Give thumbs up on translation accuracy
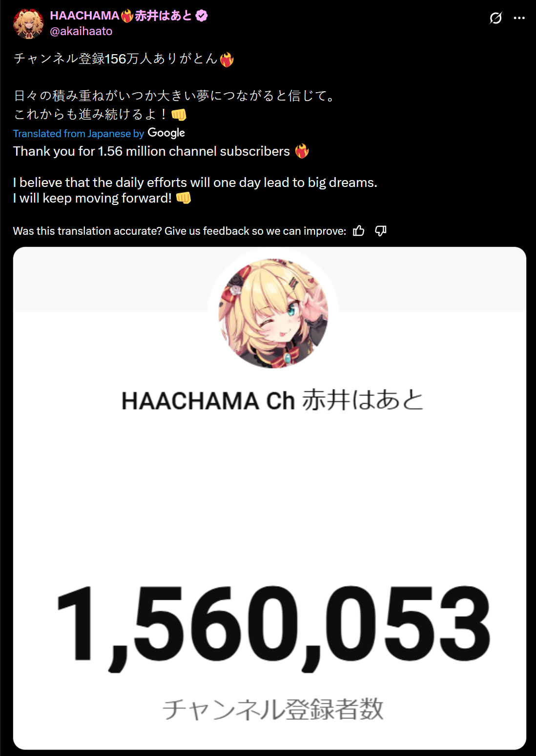Screen dimensions: 536x756 (x=359, y=231)
